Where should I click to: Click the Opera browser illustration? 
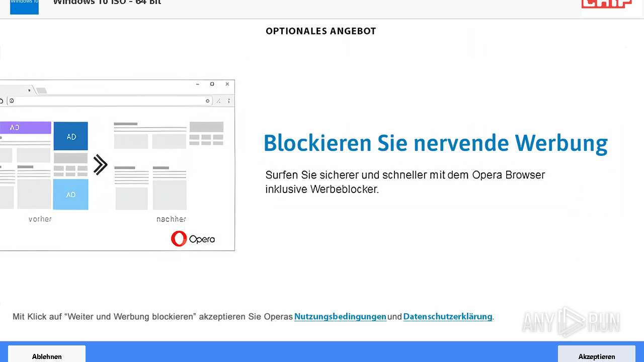(x=117, y=165)
